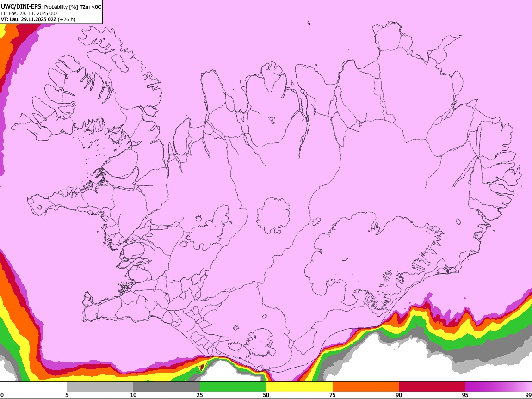Click the legend value '95'
532x399 pixels.
coord(465,395)
